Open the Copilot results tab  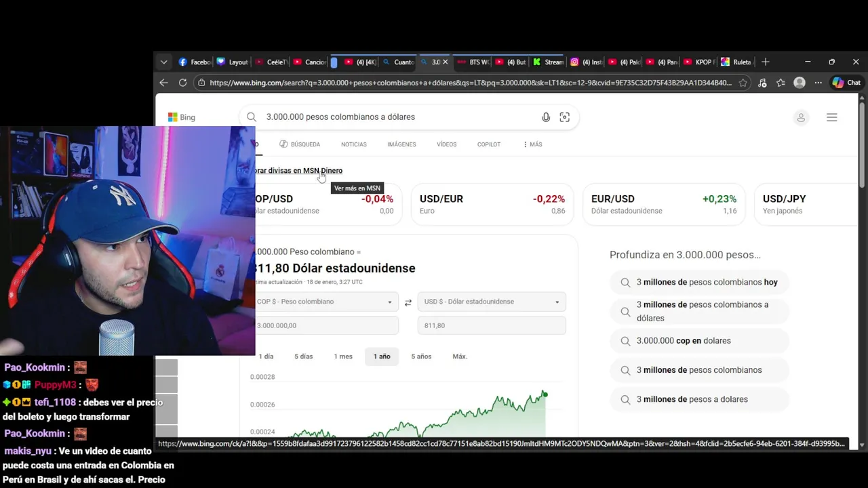tap(488, 144)
